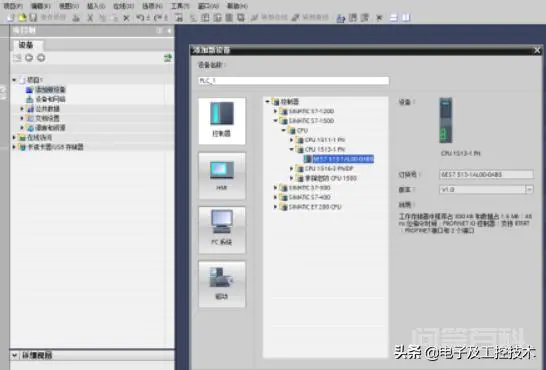Expand the SIMATIC S7-400 folder

tap(275, 197)
